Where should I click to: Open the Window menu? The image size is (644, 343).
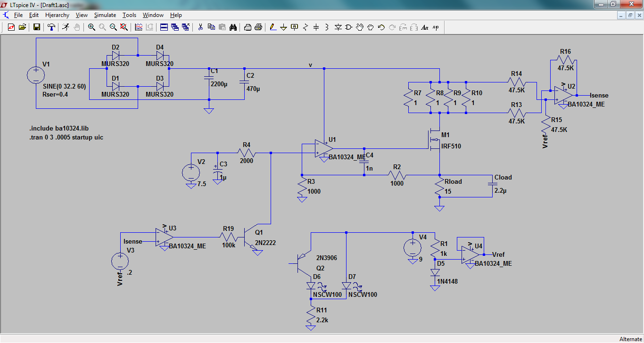click(153, 15)
